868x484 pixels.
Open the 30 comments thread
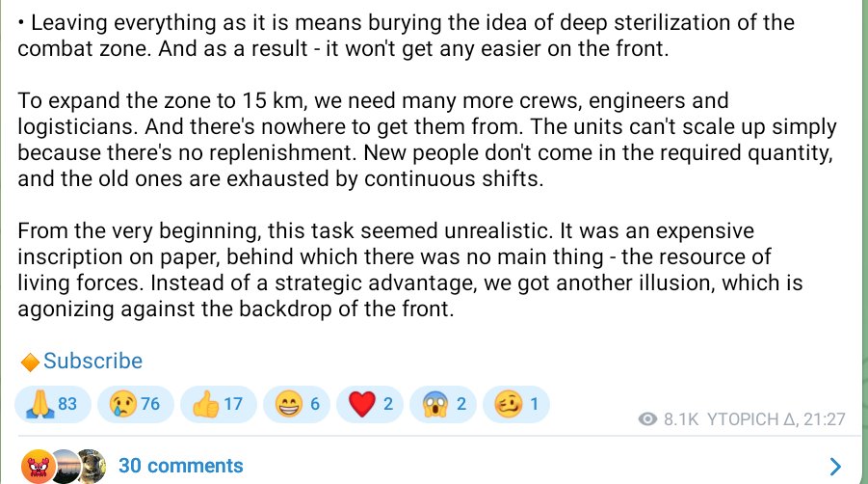(180, 467)
